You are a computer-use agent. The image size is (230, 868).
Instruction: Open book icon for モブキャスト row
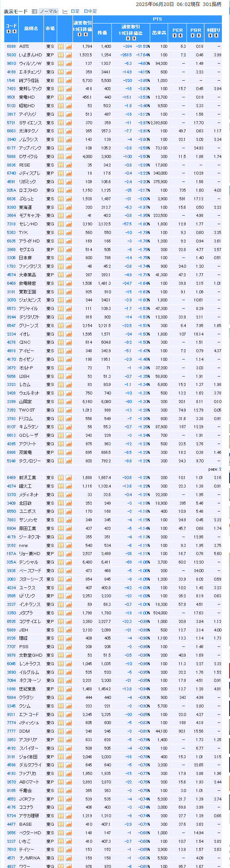pyautogui.click(x=61, y=216)
